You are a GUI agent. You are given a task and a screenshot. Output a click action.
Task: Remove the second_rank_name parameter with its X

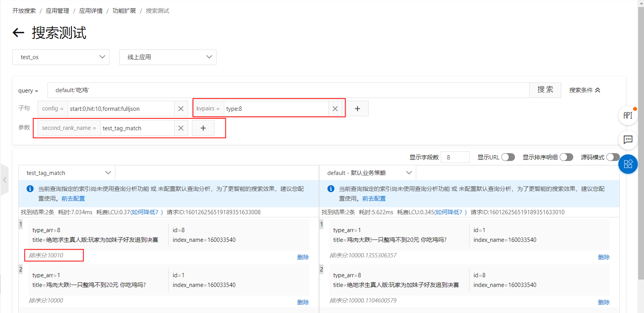pos(181,128)
